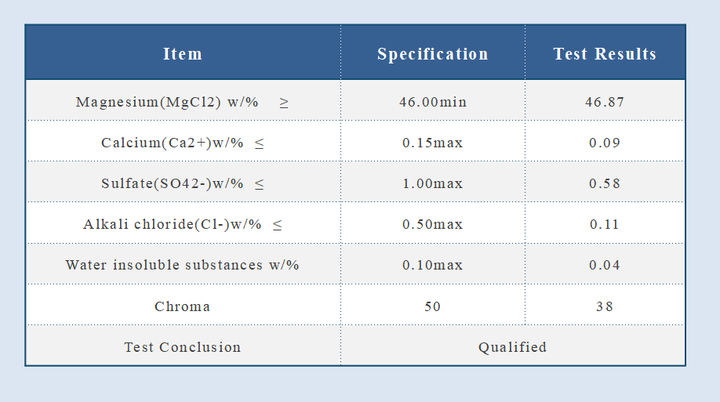Screen dimensions: 720x402
Task: Click the 0.10max specification value
Action: (x=432, y=265)
